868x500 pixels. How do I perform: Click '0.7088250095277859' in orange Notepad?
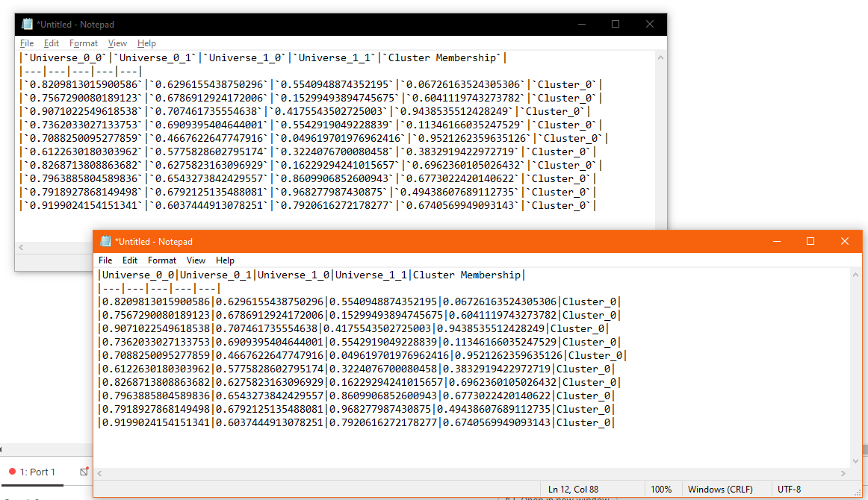[156, 356]
